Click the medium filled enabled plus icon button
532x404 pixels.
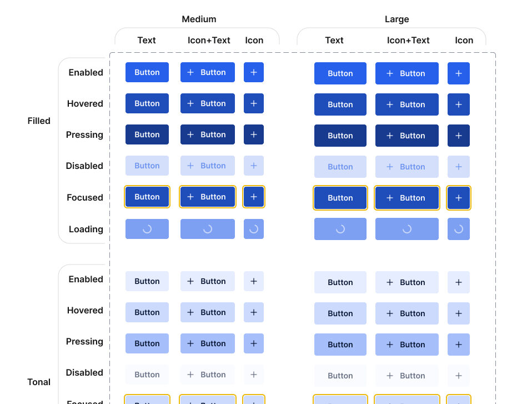coord(253,72)
